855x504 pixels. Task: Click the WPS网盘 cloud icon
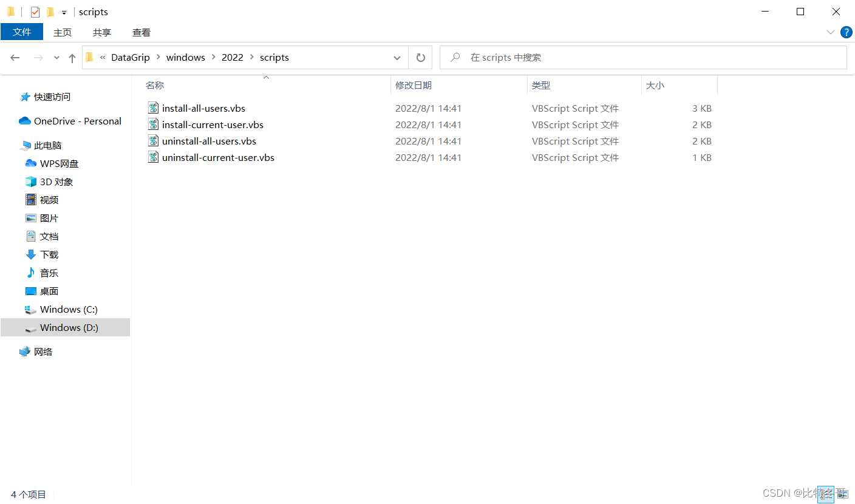tap(31, 163)
